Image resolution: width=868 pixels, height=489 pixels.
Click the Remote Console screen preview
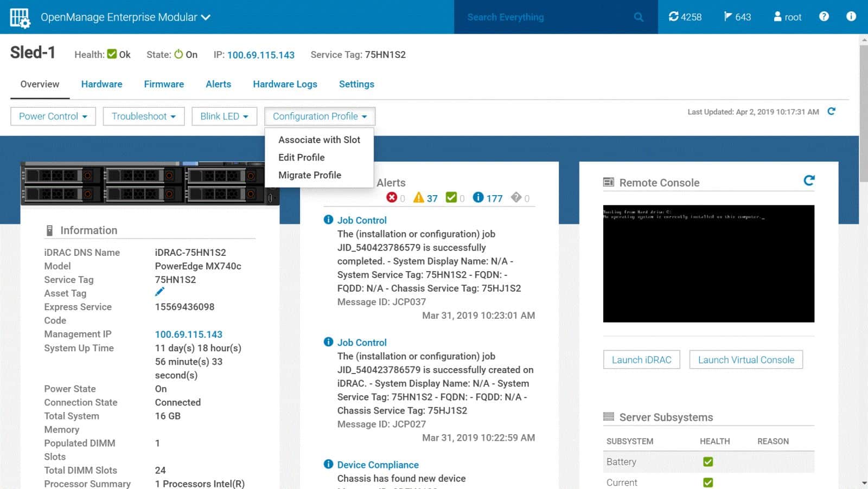tap(709, 263)
